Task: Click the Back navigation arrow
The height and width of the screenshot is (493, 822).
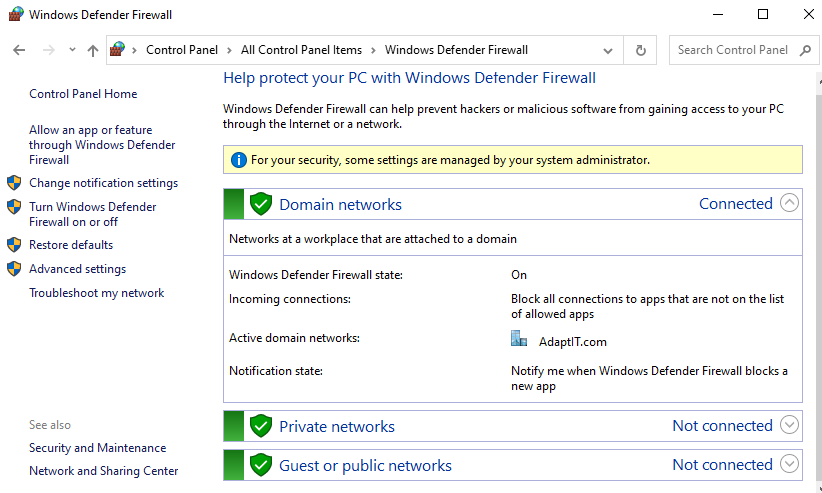Action: (x=19, y=50)
